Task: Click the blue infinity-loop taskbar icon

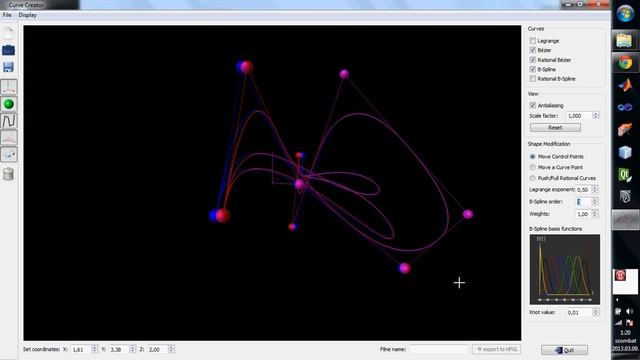Action: [x=625, y=107]
